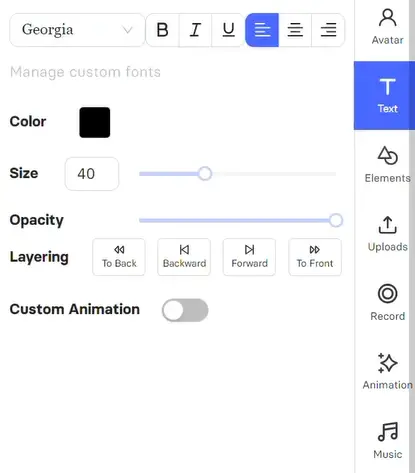Open the Animation sidebar panel
This screenshot has width=415, height=473.
point(387,371)
